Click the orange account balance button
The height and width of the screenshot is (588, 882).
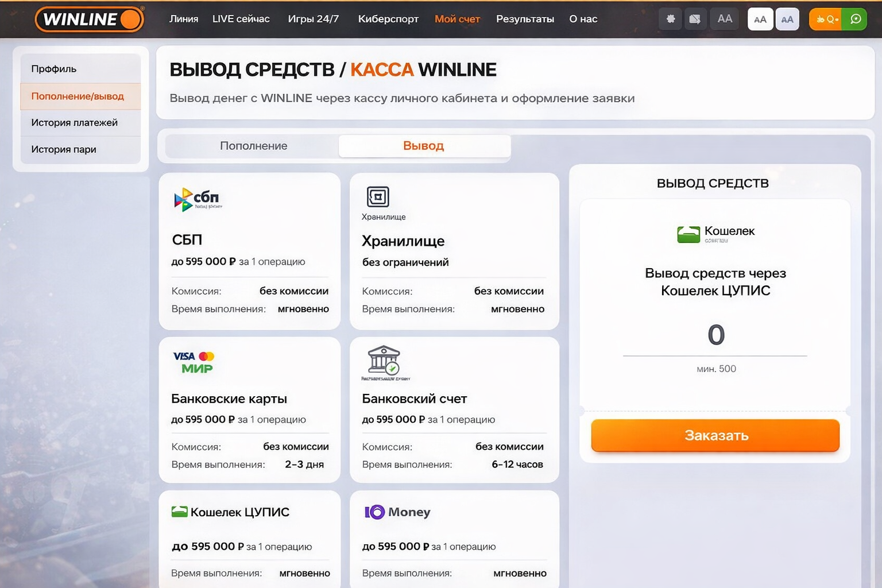pos(826,19)
